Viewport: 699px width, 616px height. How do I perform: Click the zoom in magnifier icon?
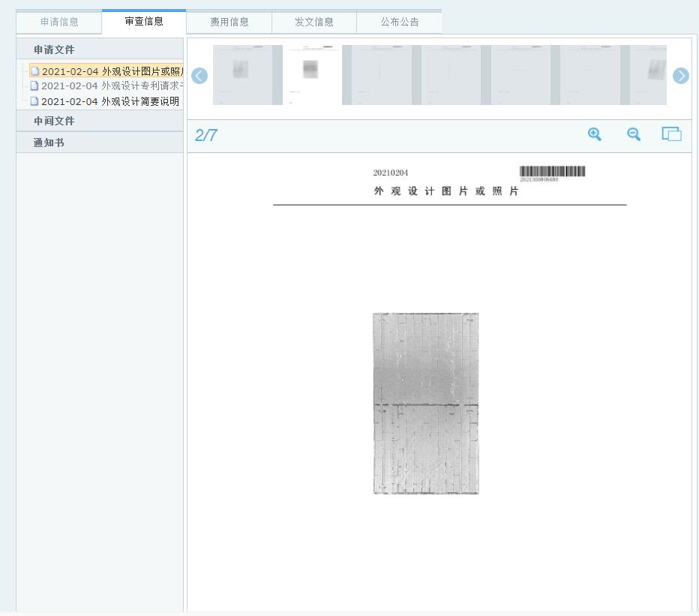click(595, 134)
